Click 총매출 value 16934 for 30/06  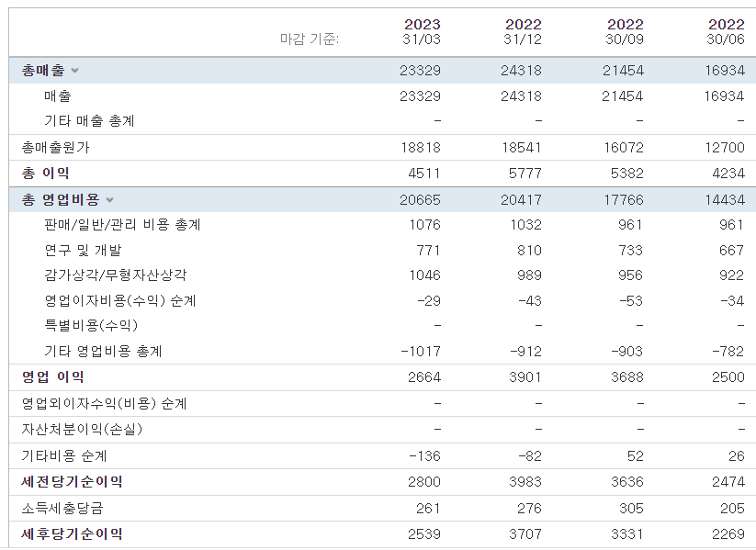click(x=725, y=71)
